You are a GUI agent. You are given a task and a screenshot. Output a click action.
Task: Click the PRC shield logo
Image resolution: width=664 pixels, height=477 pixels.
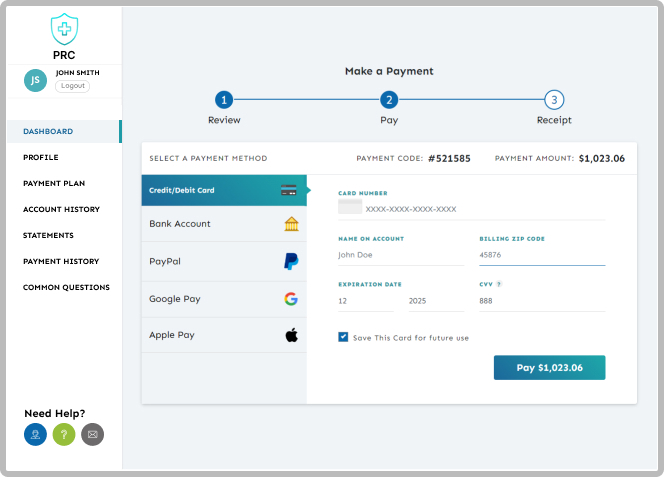(x=64, y=28)
